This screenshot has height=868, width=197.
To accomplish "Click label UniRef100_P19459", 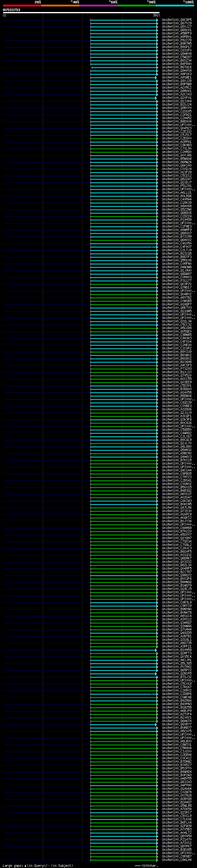I will pyautogui.click(x=177, y=220).
